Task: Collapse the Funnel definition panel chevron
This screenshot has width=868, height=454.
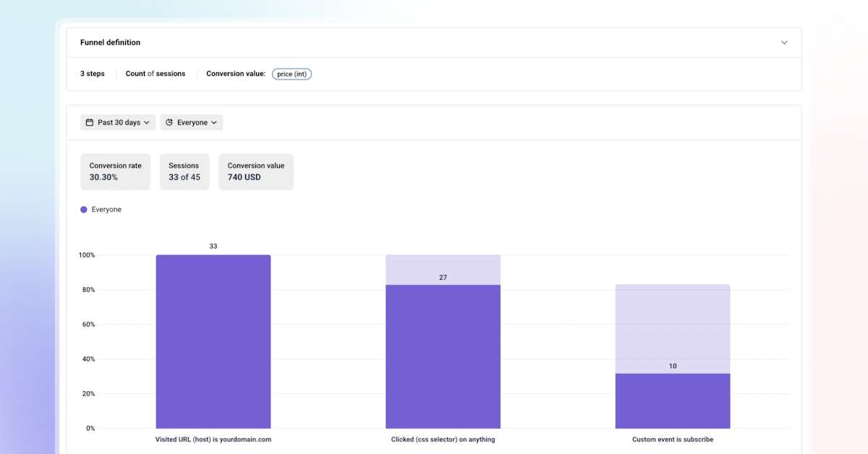Action: point(784,43)
